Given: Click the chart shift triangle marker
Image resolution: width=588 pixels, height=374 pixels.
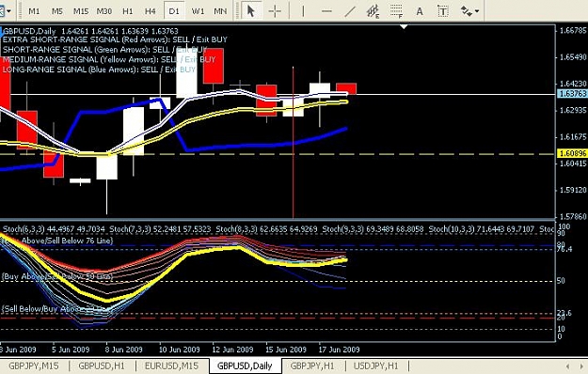Looking at the screenshot, I should 404,27.
